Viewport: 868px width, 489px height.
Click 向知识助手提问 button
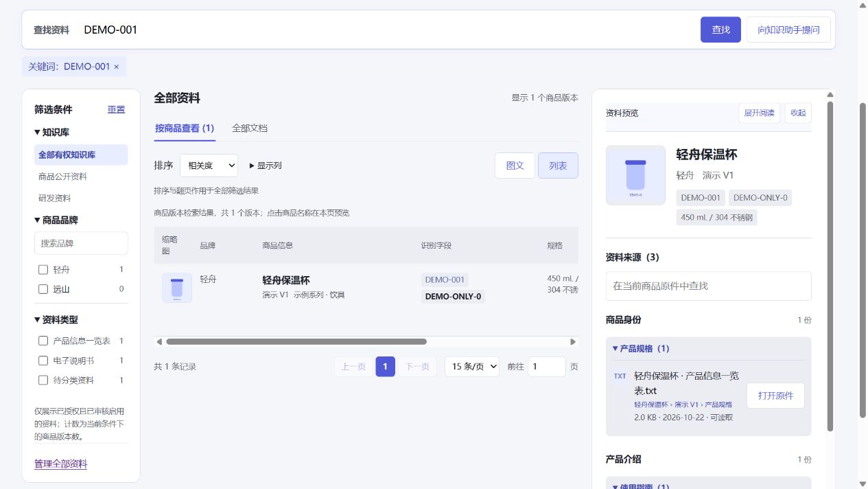[788, 30]
